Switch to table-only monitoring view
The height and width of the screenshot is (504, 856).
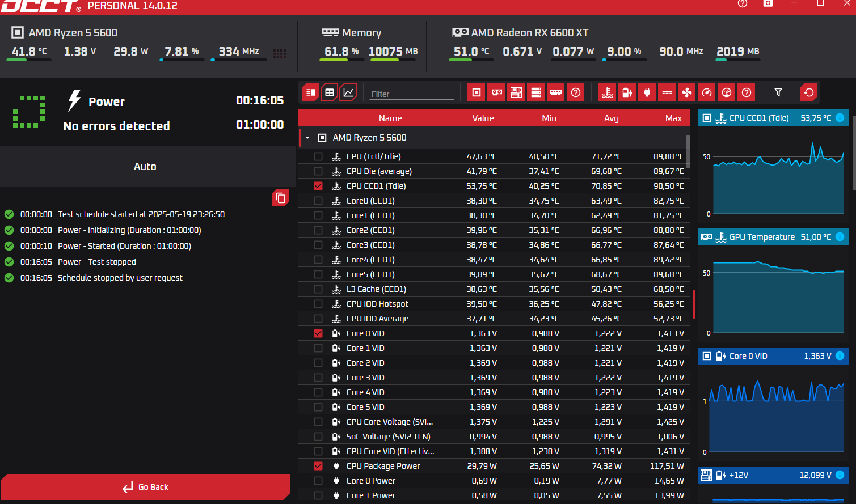coord(329,92)
